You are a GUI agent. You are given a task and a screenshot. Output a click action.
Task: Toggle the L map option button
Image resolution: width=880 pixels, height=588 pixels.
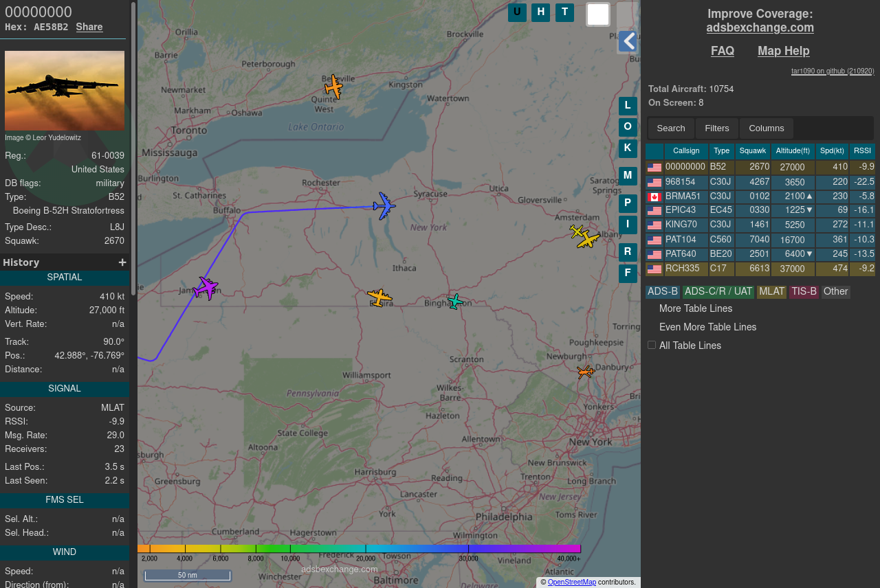click(x=628, y=106)
